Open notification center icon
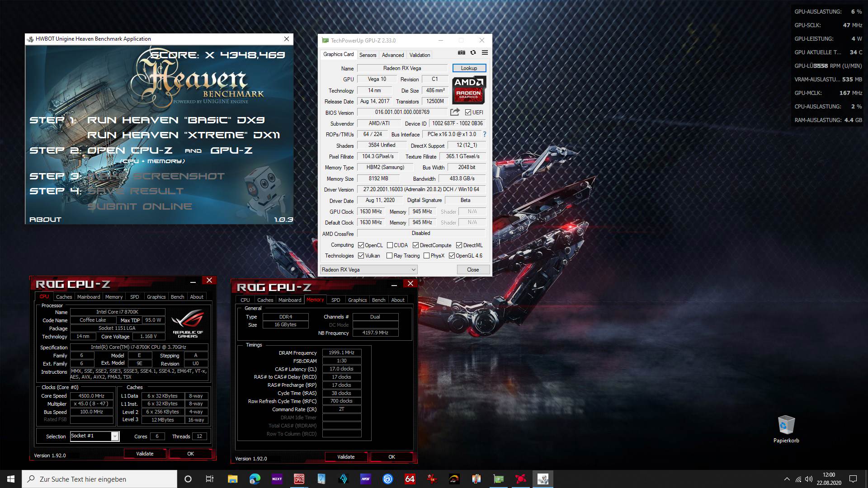Image resolution: width=868 pixels, height=488 pixels. tap(853, 479)
